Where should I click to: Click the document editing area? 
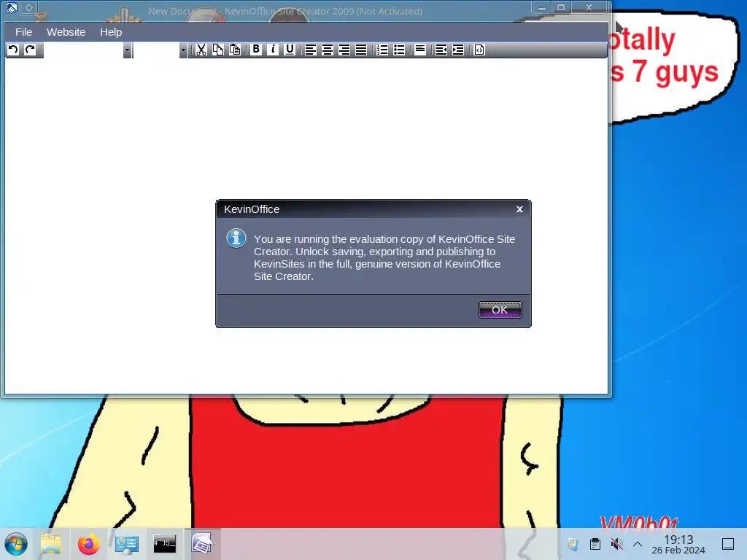click(306, 226)
